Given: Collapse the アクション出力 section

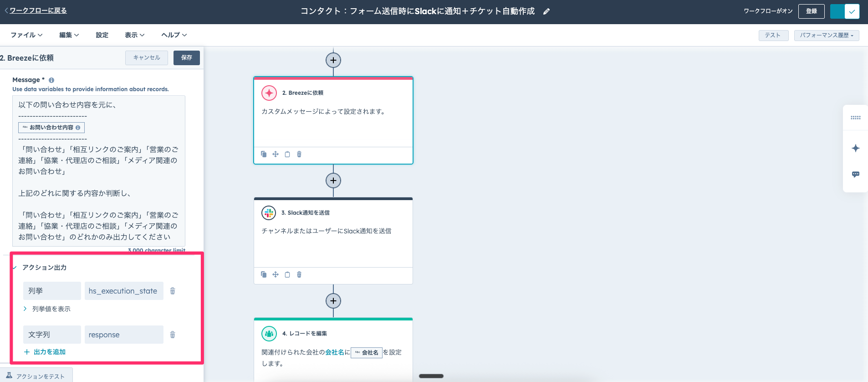Looking at the screenshot, I should pos(15,268).
